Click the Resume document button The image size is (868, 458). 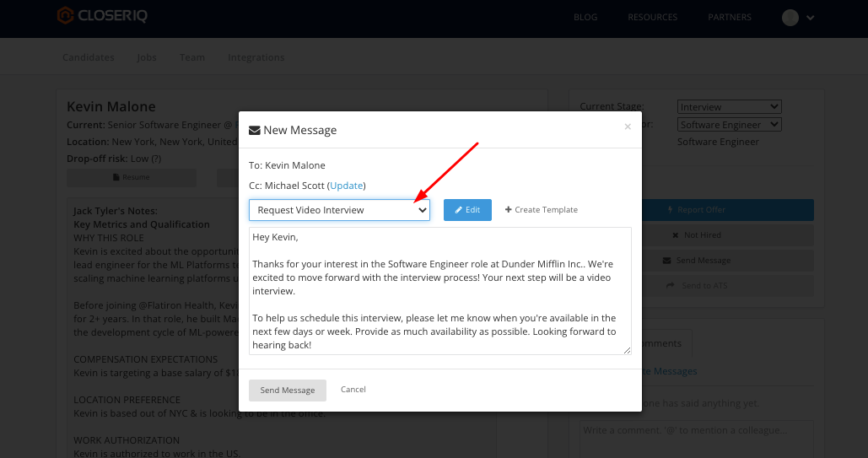tap(131, 177)
